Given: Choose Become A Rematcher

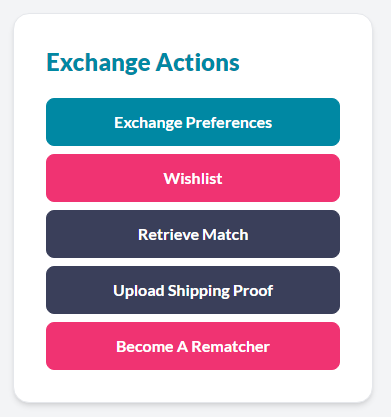Looking at the screenshot, I should 193,346.
